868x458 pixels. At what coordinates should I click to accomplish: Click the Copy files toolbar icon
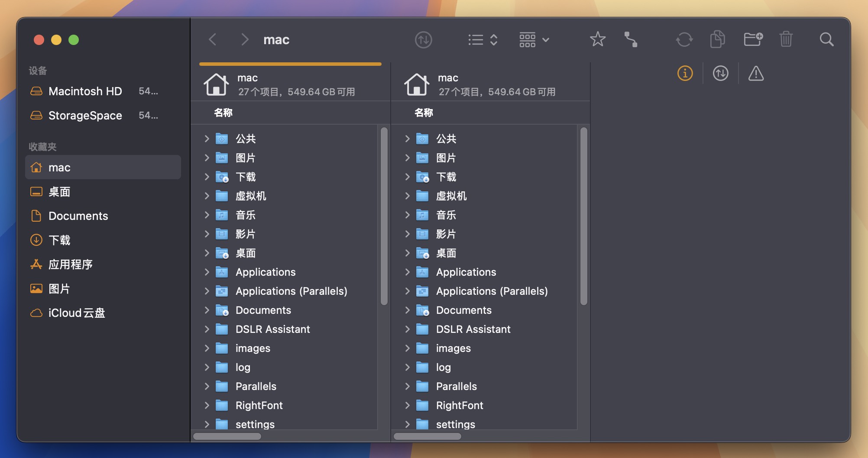pyautogui.click(x=717, y=39)
